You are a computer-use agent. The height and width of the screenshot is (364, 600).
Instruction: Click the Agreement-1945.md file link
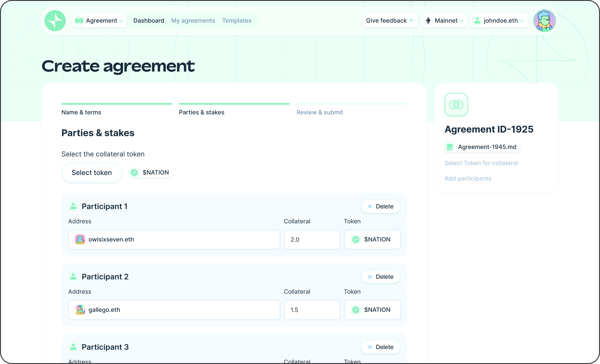[482, 147]
